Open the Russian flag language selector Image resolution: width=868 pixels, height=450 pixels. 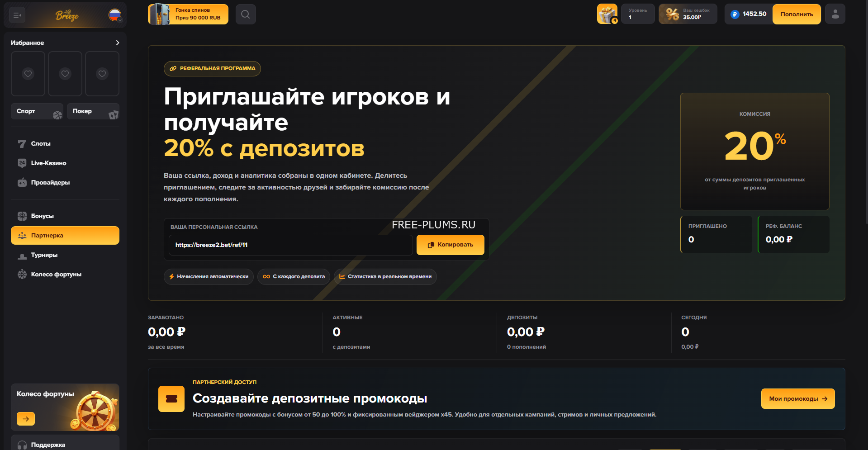(x=115, y=15)
